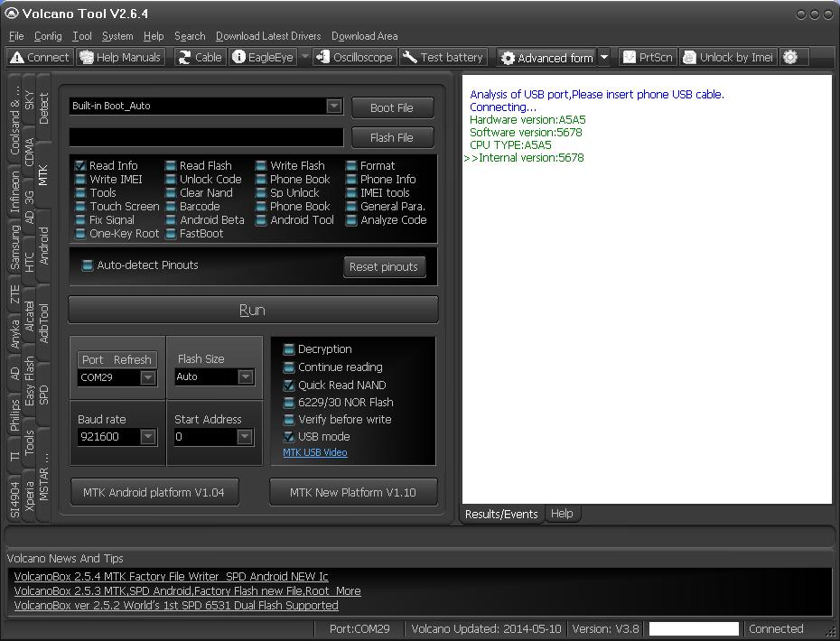
Task: Select the SPD vertical tab
Action: click(x=44, y=395)
